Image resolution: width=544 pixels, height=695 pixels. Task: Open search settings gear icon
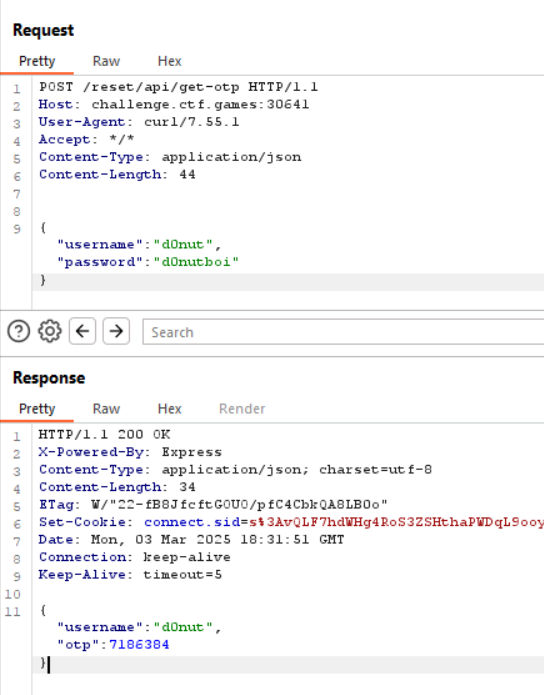click(x=50, y=331)
